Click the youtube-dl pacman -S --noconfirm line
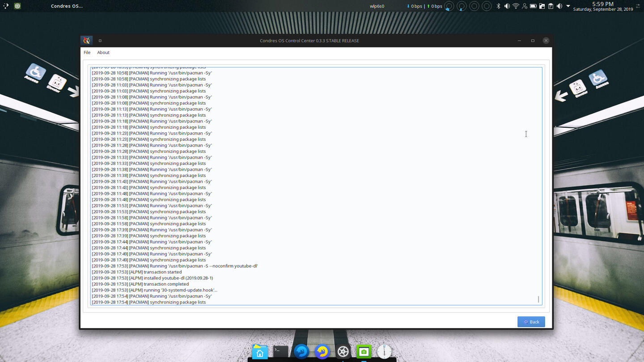This screenshot has height=362, width=644. (174, 266)
